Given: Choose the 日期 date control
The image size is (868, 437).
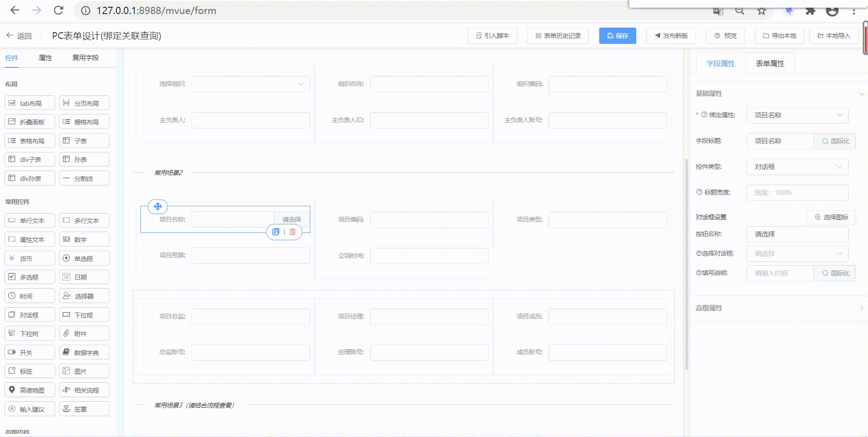Looking at the screenshot, I should 84,277.
